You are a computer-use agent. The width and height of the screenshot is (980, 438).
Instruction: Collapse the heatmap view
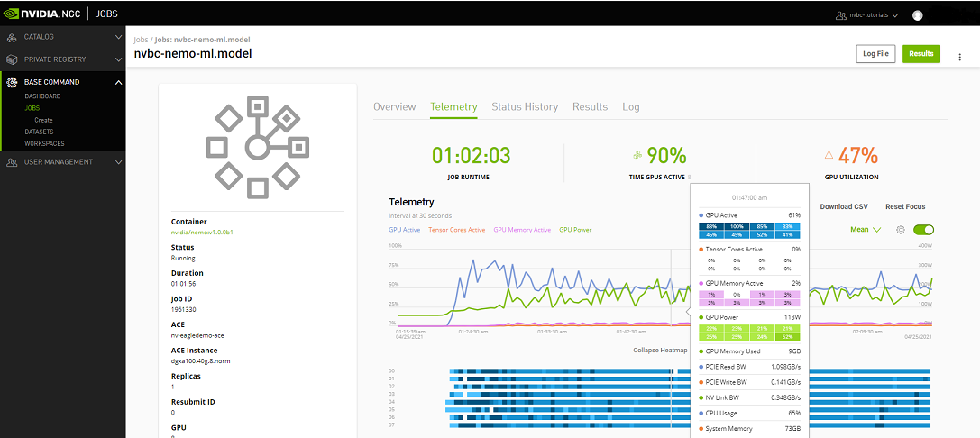coord(660,350)
